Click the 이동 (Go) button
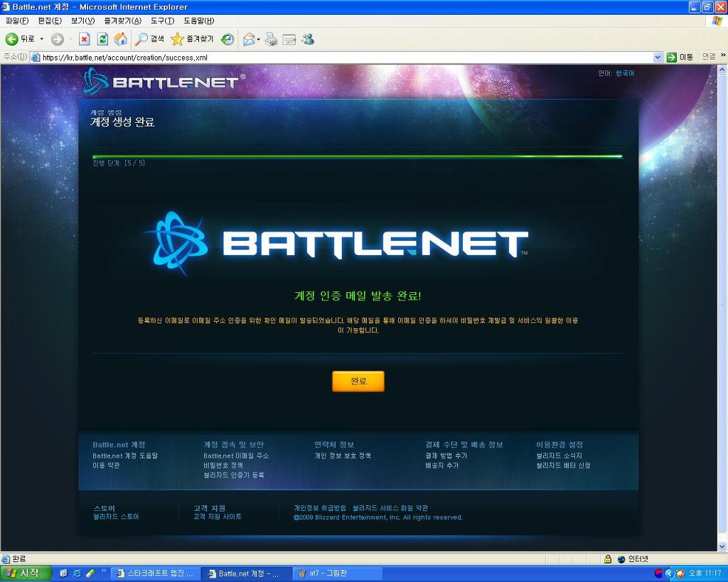Screen dimensions: 728x582 (x=680, y=57)
